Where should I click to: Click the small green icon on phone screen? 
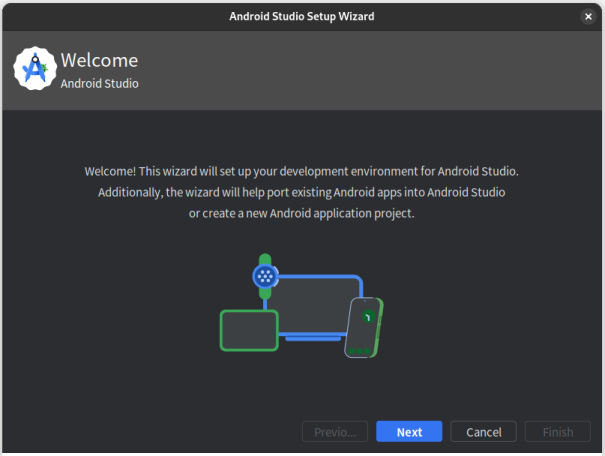[368, 317]
